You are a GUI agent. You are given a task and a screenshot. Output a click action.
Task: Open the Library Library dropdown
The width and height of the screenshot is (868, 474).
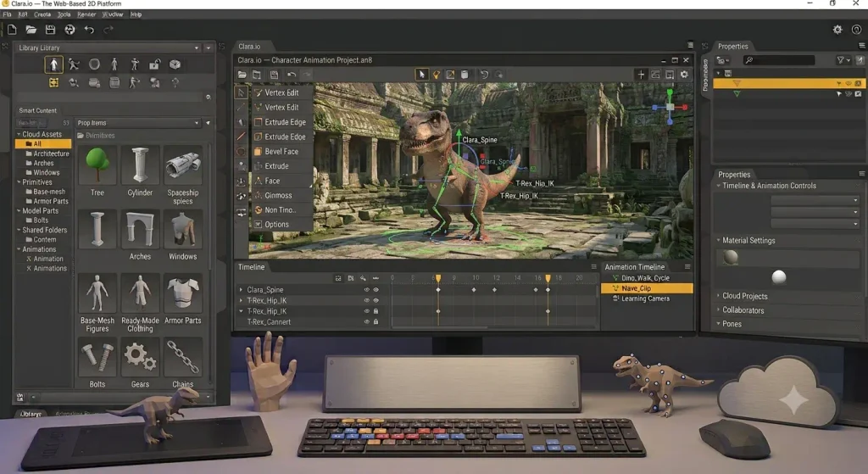click(x=197, y=48)
